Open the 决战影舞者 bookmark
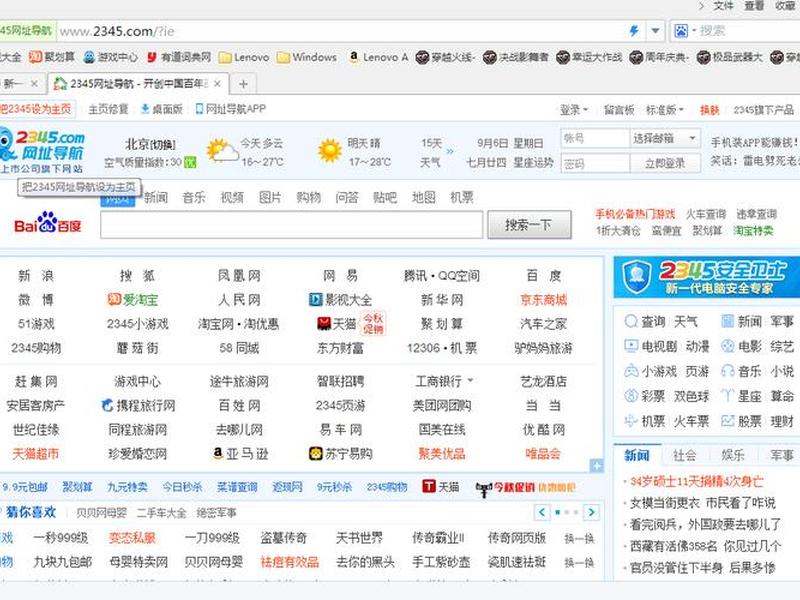This screenshot has width=800, height=600. (x=515, y=57)
